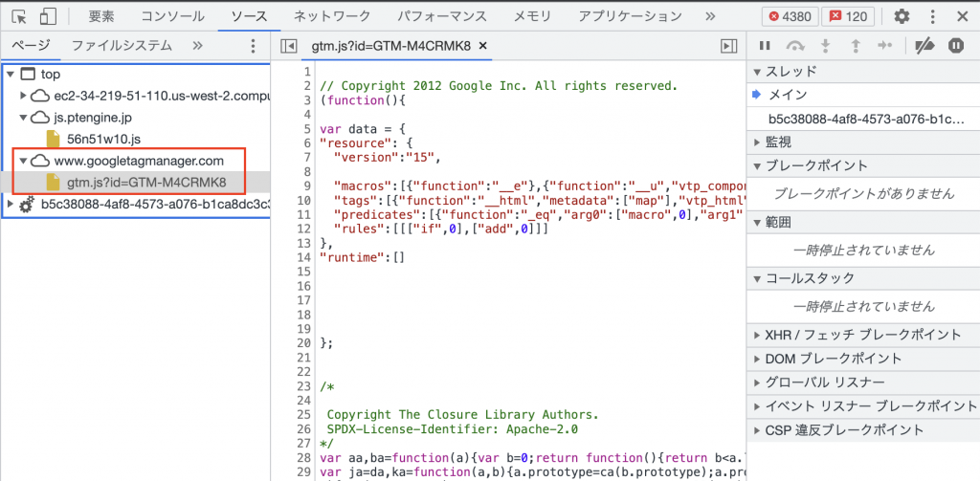Viewport: 980px width, 481px height.
Task: Show more navigator tabs chevron
Action: [x=197, y=46]
